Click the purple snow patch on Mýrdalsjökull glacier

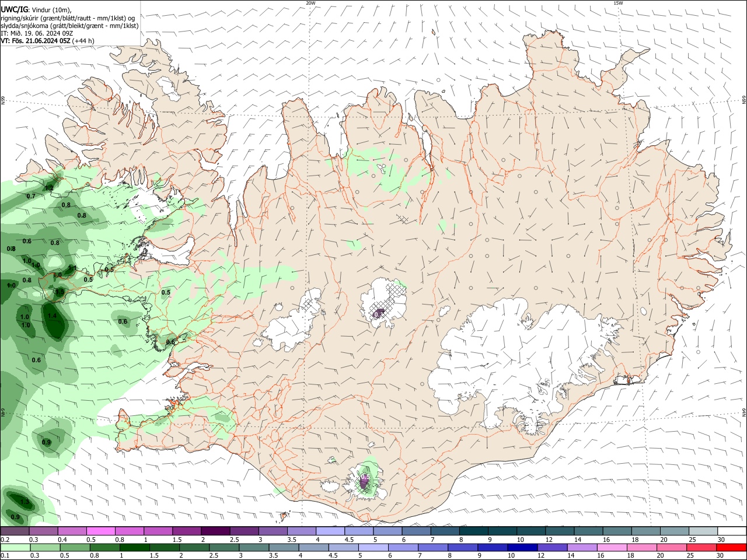[365, 481]
